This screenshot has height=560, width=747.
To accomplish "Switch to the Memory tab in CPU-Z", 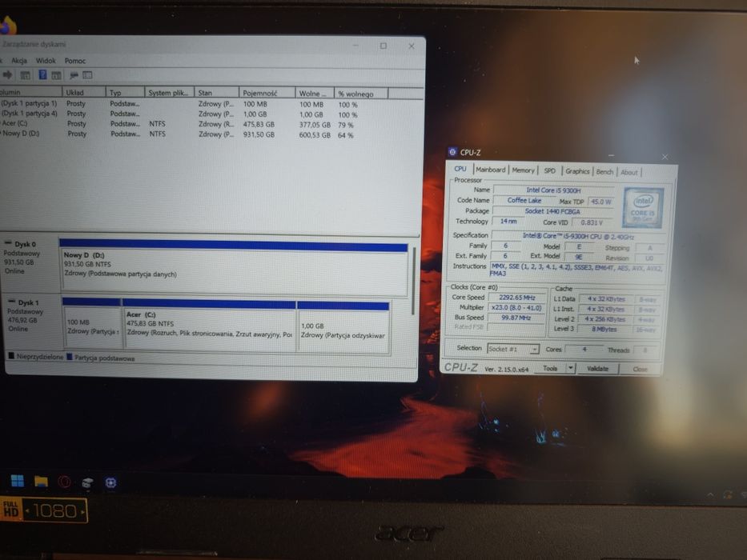I will click(523, 170).
